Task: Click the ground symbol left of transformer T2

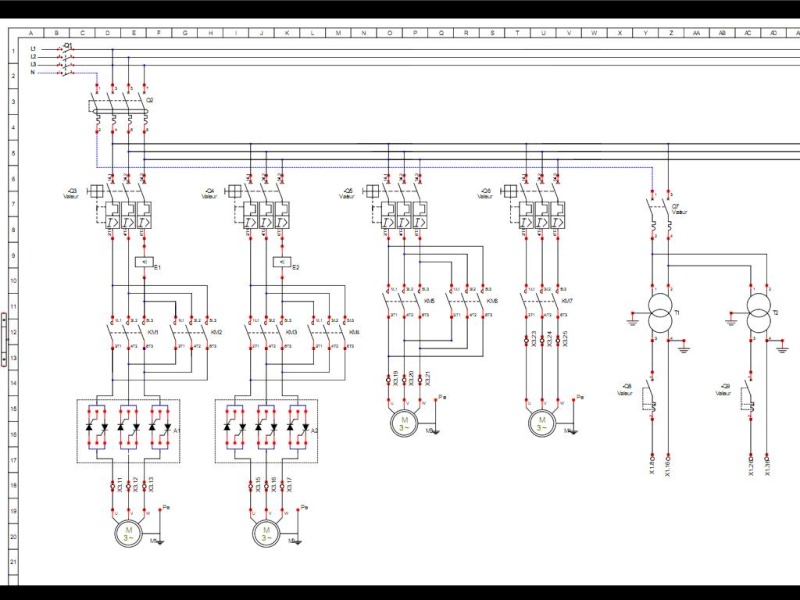Action: tap(731, 319)
